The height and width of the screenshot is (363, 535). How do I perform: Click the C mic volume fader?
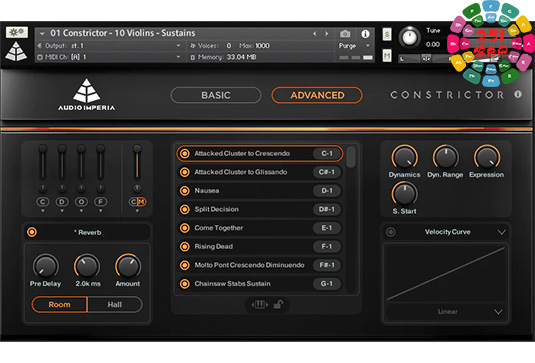click(43, 162)
